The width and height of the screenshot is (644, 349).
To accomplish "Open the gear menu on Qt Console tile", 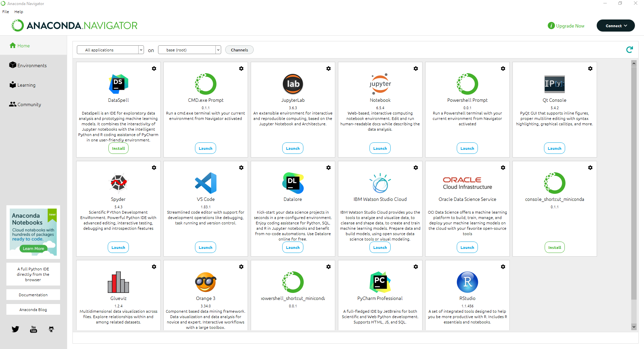I will pyautogui.click(x=590, y=69).
